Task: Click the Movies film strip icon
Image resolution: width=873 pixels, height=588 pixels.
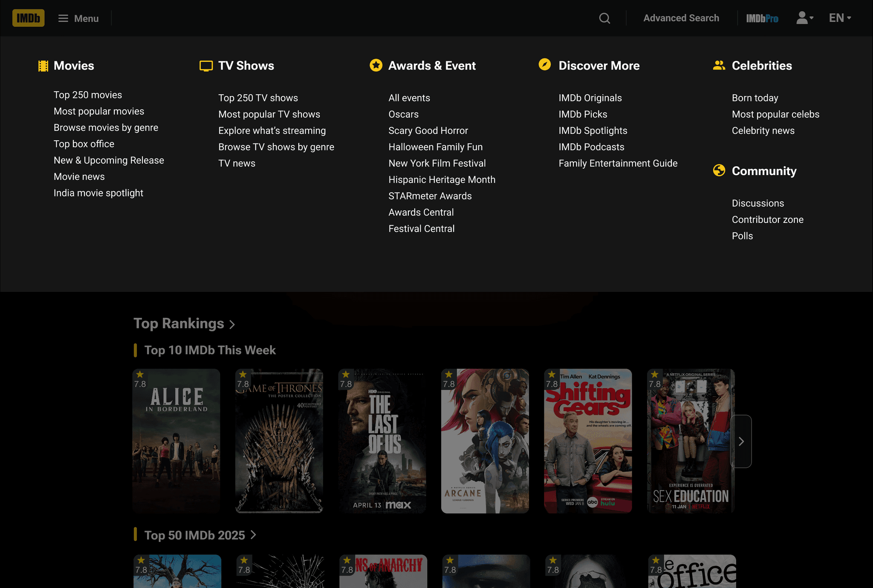Action: pos(43,66)
